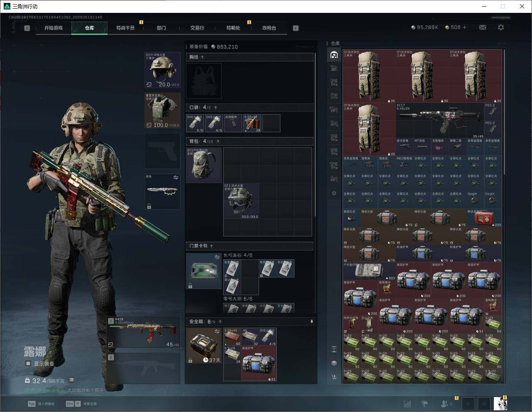Select the K416 rifle in slot 1

[144, 332]
